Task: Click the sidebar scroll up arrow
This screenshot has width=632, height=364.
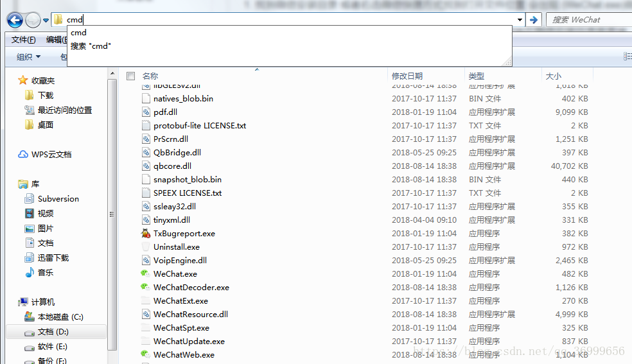Action: tap(112, 73)
